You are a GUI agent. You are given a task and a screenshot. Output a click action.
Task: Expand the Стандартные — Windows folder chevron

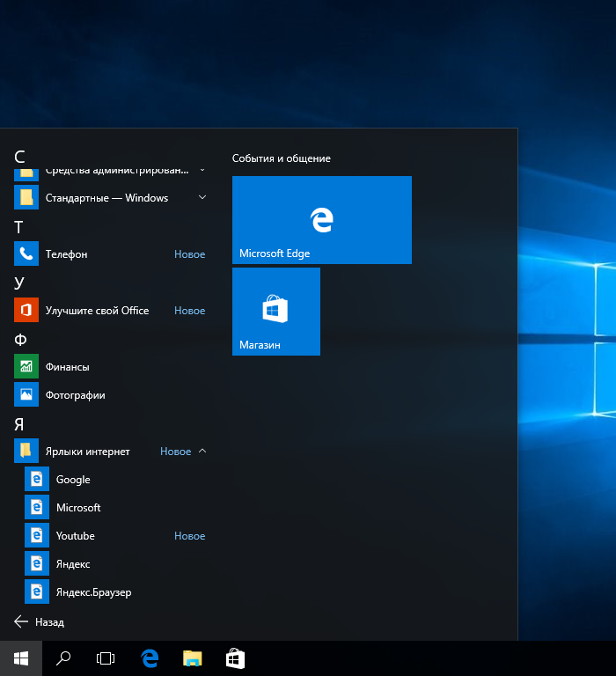pyautogui.click(x=202, y=197)
